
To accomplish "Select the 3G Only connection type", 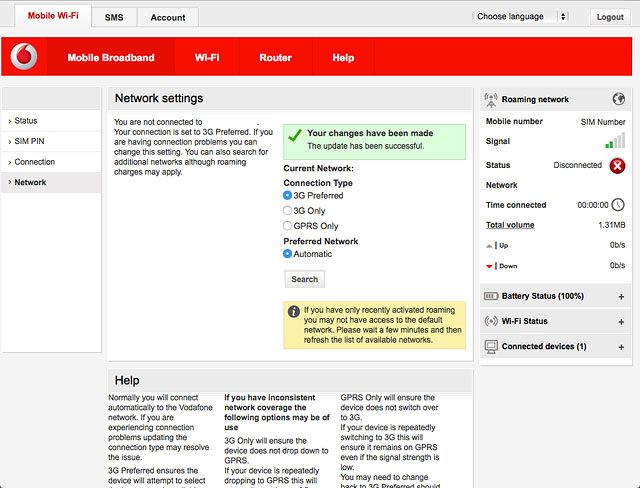I will point(288,211).
